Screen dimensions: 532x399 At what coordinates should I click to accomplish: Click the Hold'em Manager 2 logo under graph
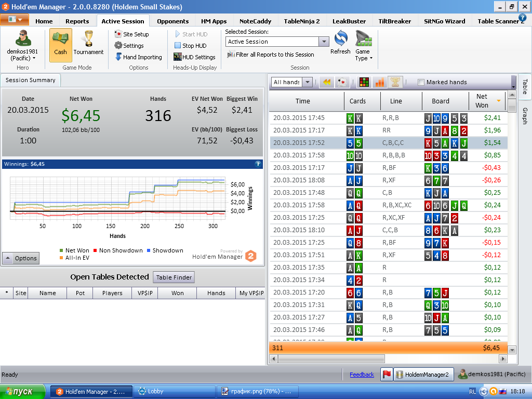point(251,256)
